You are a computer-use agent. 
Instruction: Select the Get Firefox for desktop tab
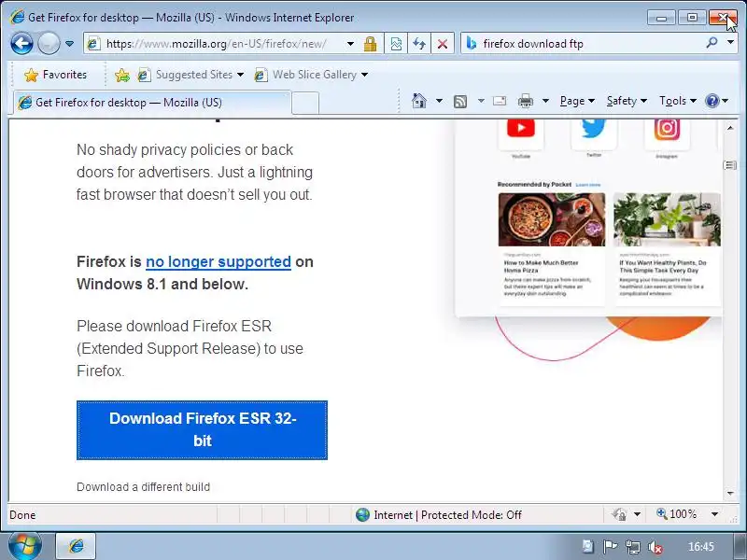[152, 103]
